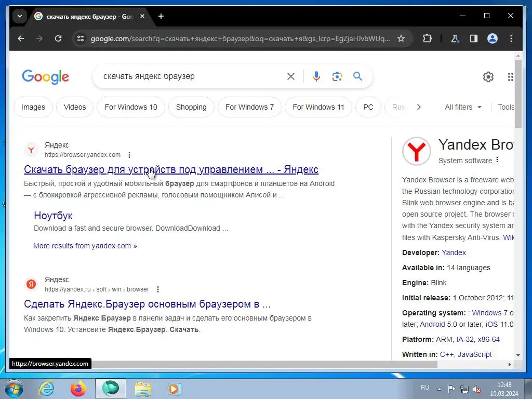Image resolution: width=532 pixels, height=399 pixels.
Task: Submit search with magnifier icon
Action: [357, 76]
